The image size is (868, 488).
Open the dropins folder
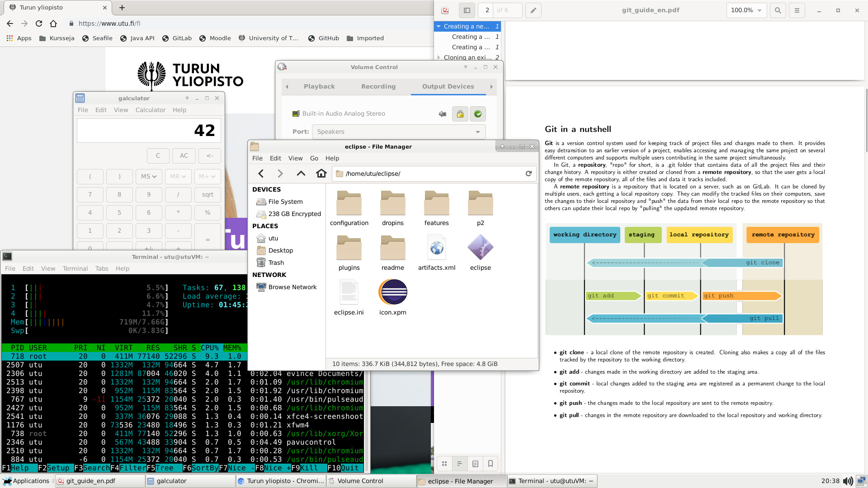point(392,208)
